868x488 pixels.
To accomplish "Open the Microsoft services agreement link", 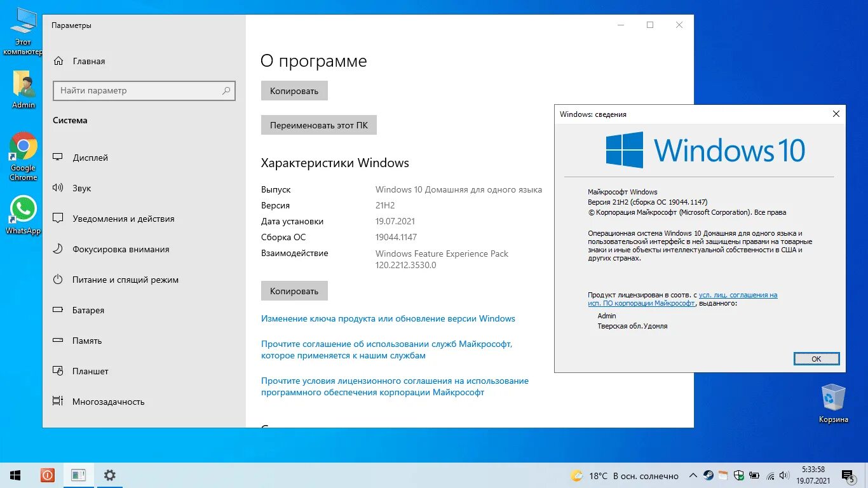I will point(387,349).
